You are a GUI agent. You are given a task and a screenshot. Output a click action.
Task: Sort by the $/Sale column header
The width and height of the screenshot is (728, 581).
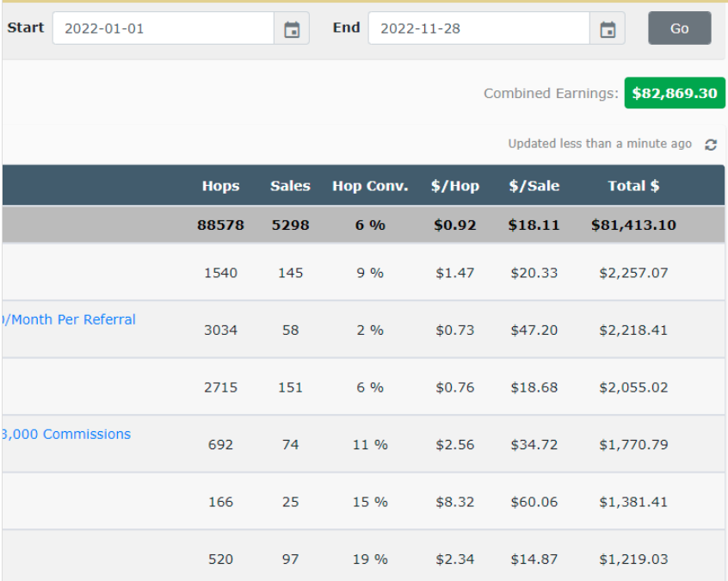click(534, 186)
